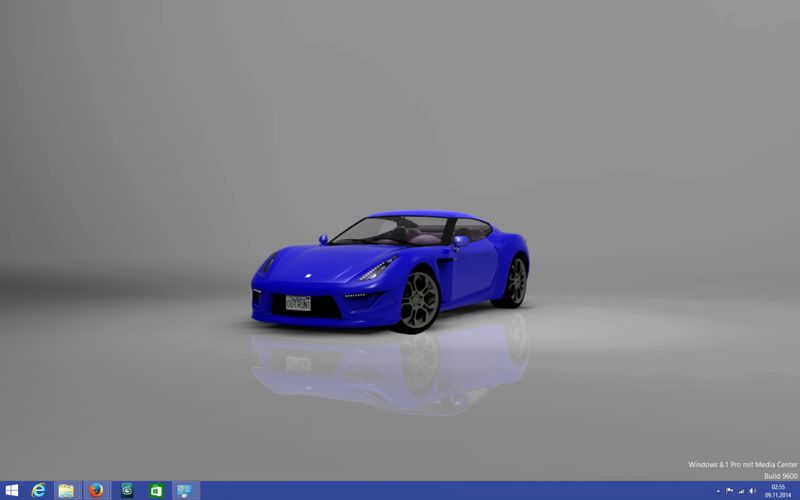The image size is (800, 500).
Task: Open the dark green G app
Action: pyautogui.click(x=127, y=491)
